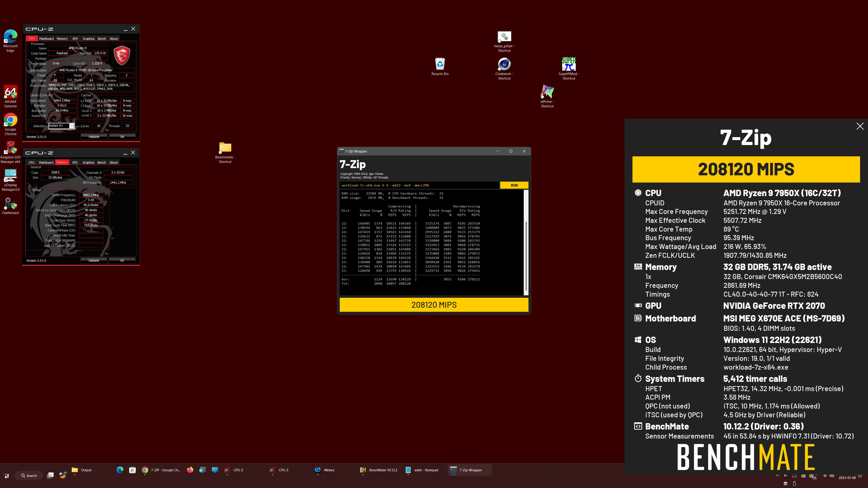Image resolution: width=868 pixels, height=488 pixels.
Task: Switch to Memory tab in top CPU-Z
Action: pos(62,39)
